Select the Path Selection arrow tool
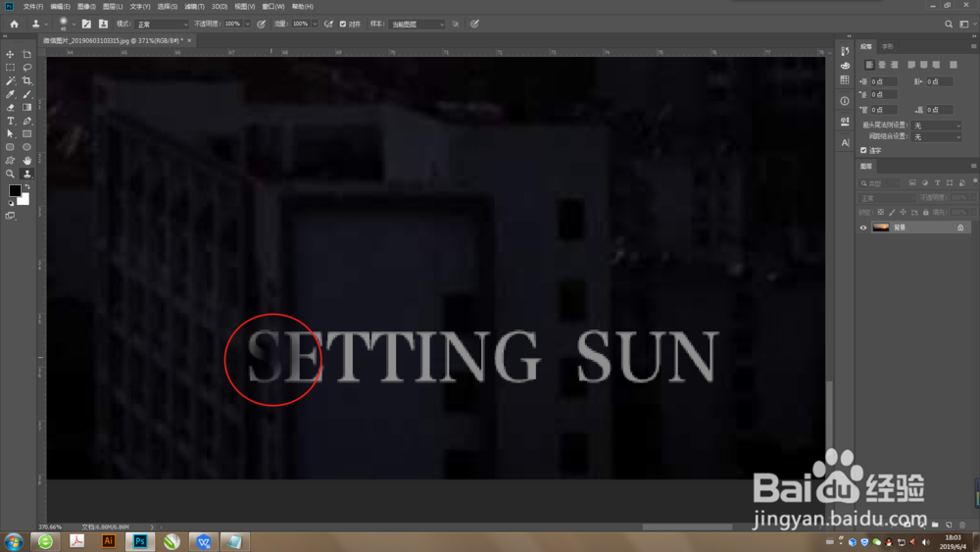Screen dimensions: 980x552 [x=10, y=133]
